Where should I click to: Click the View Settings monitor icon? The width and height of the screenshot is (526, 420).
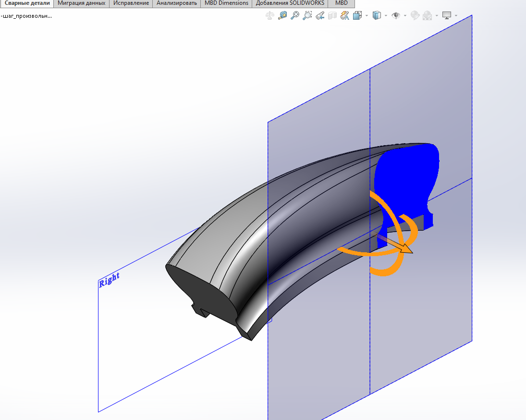447,15
